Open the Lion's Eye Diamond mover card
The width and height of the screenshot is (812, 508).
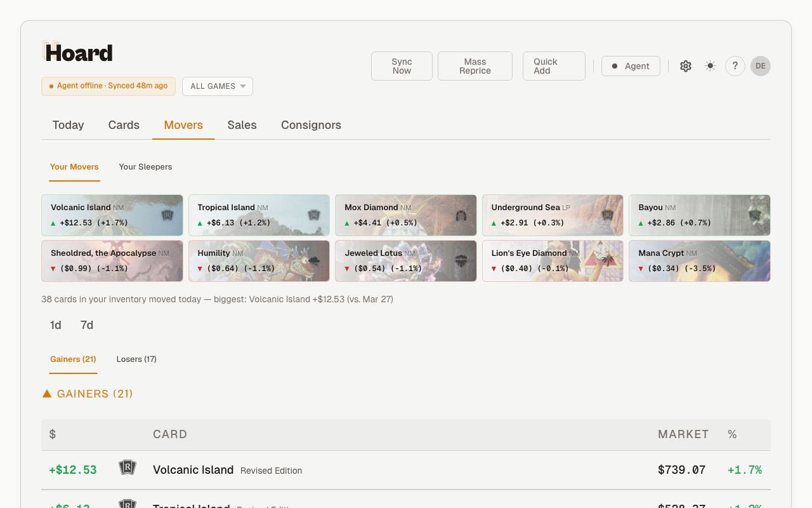[x=553, y=261]
